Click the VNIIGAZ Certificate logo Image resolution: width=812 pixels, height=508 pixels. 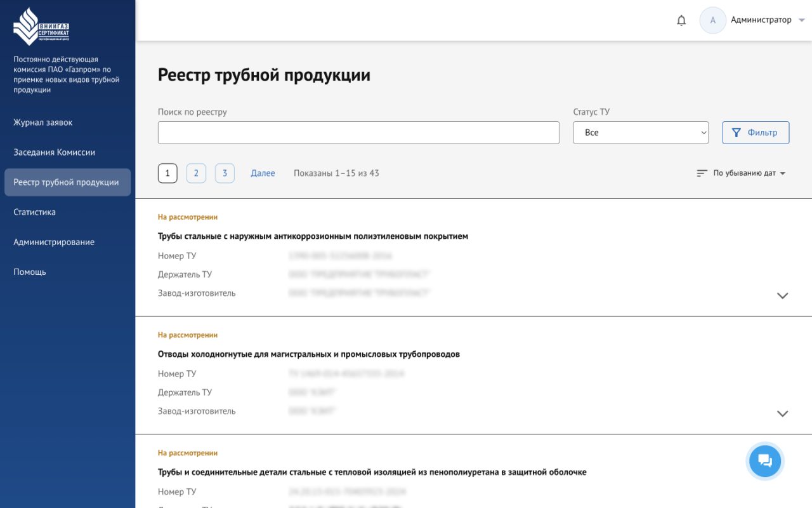coord(41,27)
